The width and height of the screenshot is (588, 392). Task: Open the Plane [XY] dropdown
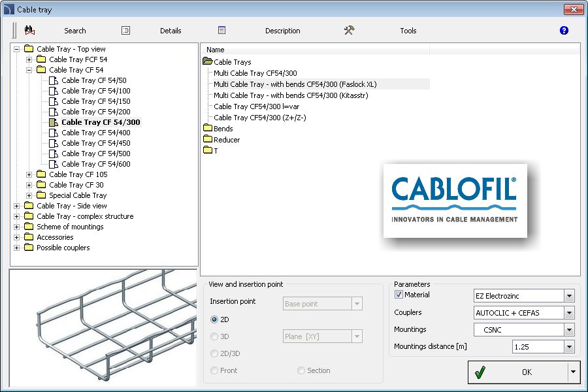[x=357, y=336]
